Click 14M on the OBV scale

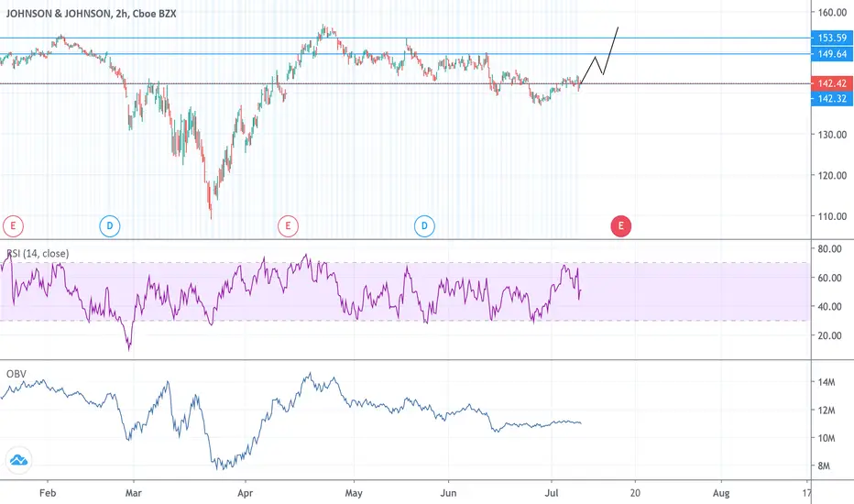[x=827, y=382]
